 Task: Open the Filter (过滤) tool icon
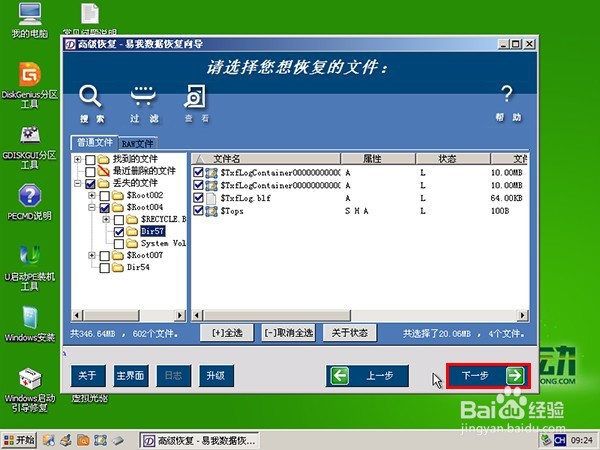(x=143, y=96)
